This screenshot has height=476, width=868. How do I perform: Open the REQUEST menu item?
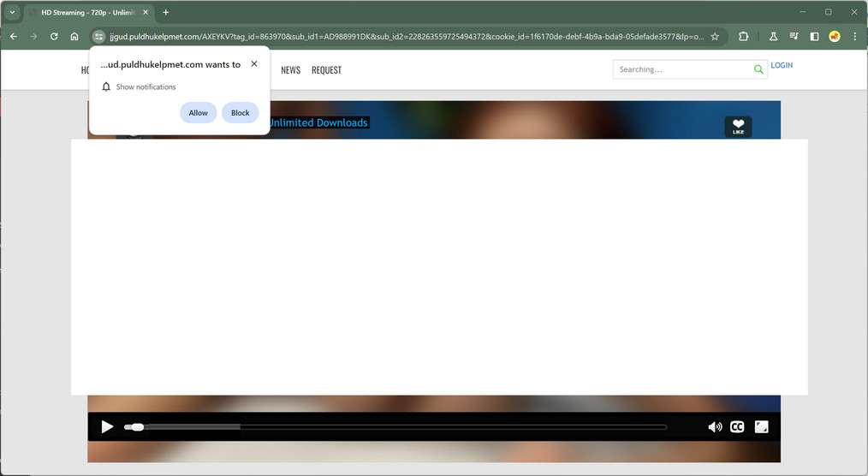(x=327, y=70)
